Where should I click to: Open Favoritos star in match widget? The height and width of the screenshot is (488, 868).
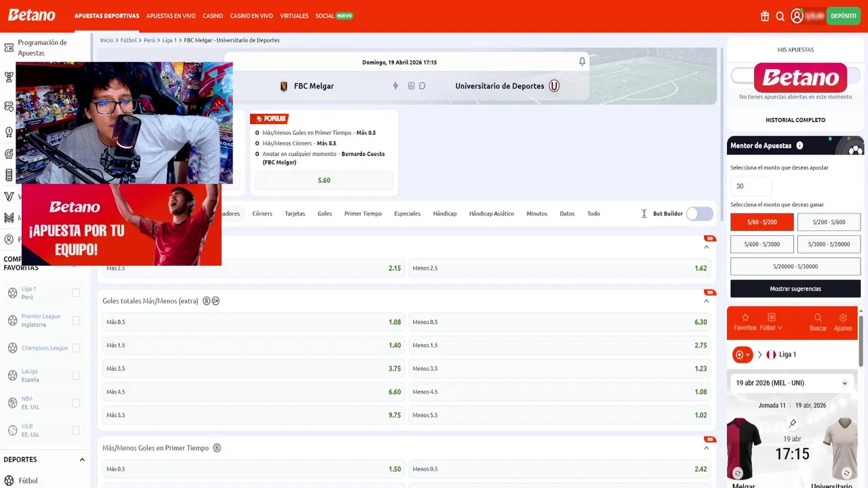[745, 322]
